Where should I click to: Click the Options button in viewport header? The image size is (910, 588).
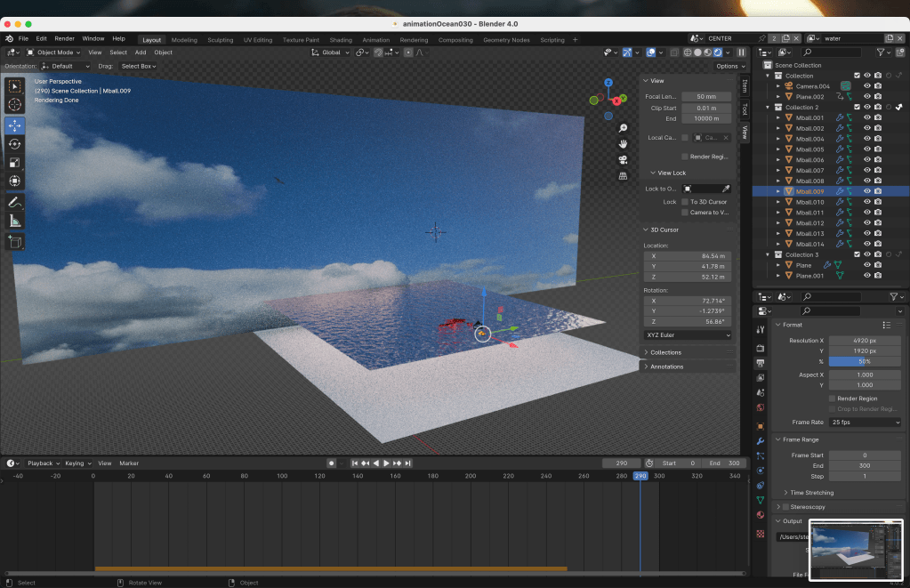[729, 66]
